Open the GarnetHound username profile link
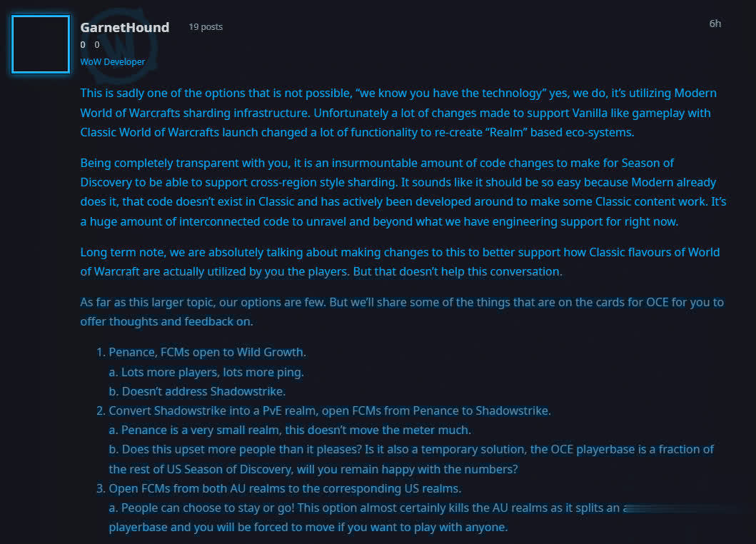Viewport: 756px width, 544px height. [x=125, y=28]
